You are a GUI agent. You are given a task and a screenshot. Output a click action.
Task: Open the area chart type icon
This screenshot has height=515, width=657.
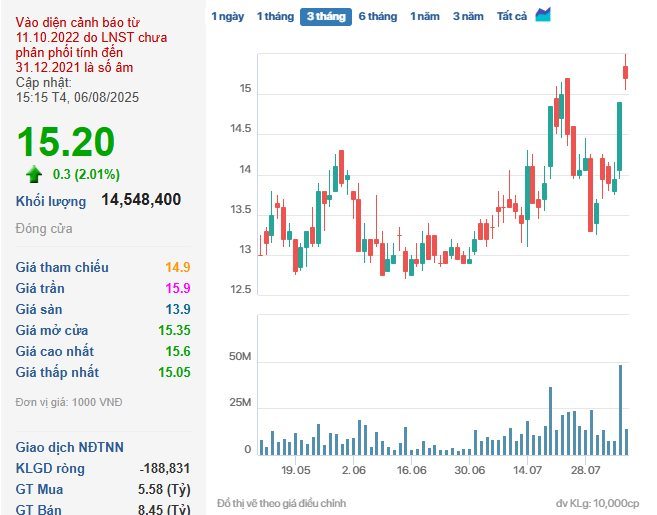click(543, 15)
